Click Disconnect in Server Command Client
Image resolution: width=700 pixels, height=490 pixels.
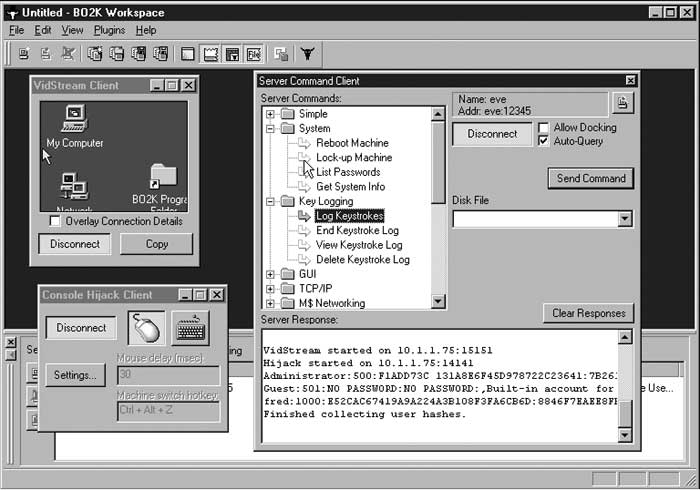point(492,134)
